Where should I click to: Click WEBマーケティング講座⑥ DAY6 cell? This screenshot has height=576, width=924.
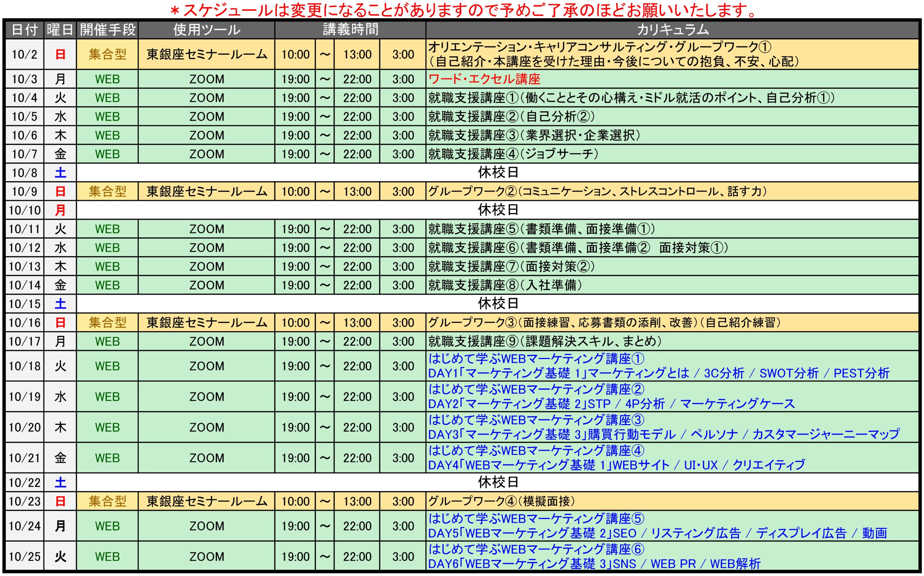coord(672,556)
